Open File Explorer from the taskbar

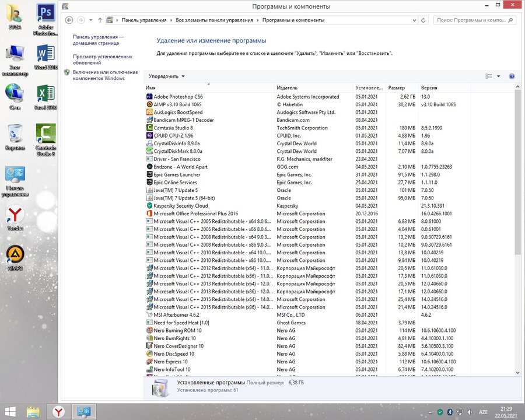(x=33, y=412)
